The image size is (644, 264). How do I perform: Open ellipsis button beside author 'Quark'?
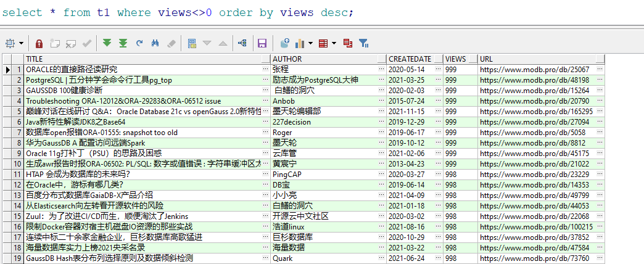tap(382, 258)
